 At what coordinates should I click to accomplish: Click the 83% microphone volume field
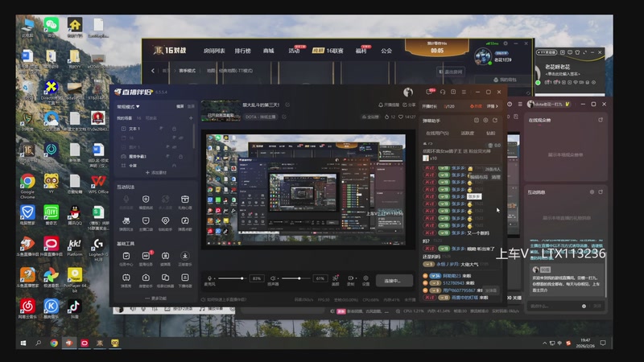click(x=257, y=278)
